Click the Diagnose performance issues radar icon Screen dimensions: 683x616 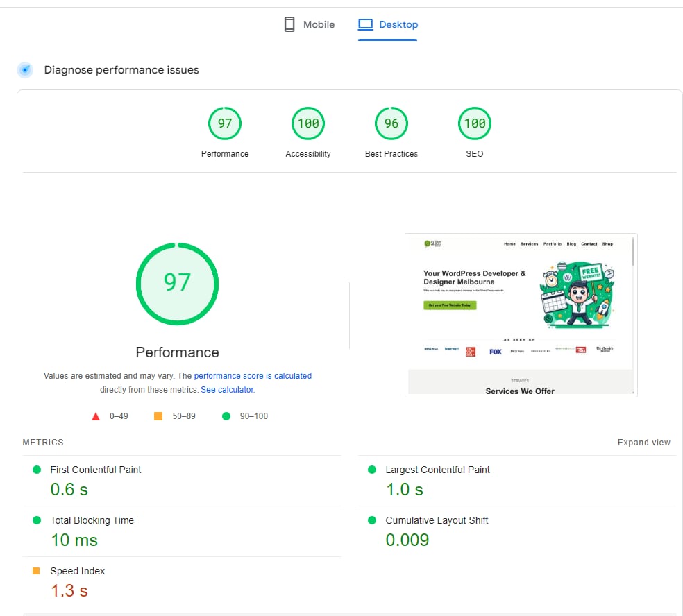coord(25,69)
